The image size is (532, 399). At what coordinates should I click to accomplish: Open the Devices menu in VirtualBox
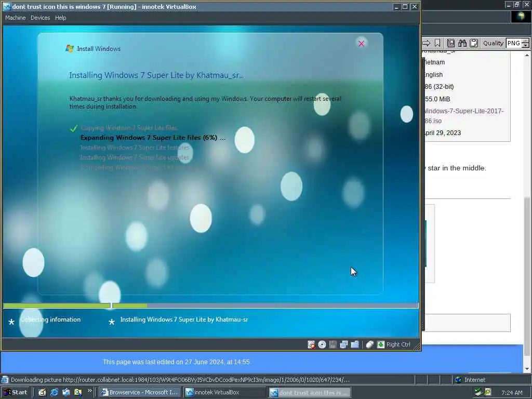pyautogui.click(x=40, y=18)
